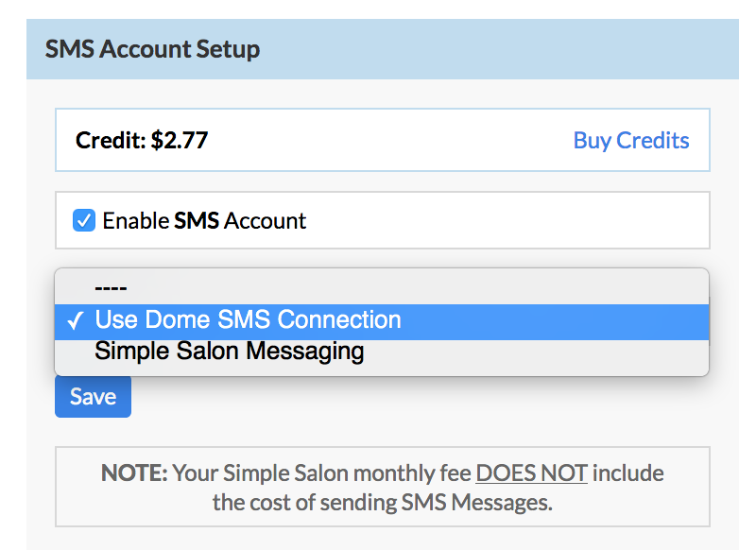Click the SMS Account Setup header

click(152, 49)
